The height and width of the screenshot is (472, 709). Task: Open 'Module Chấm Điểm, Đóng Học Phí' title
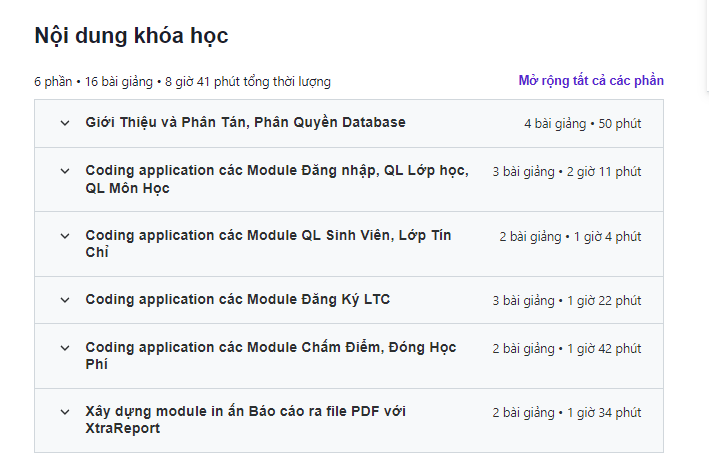tap(270, 355)
